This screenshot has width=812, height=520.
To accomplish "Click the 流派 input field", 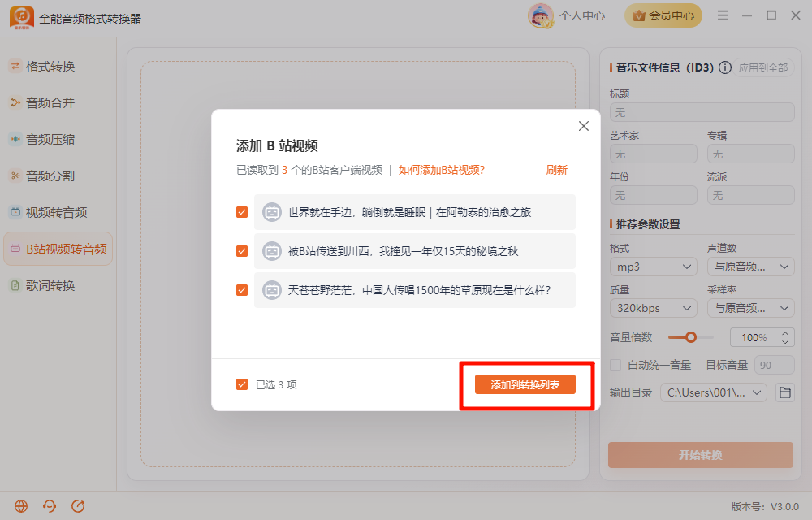I will coord(751,195).
